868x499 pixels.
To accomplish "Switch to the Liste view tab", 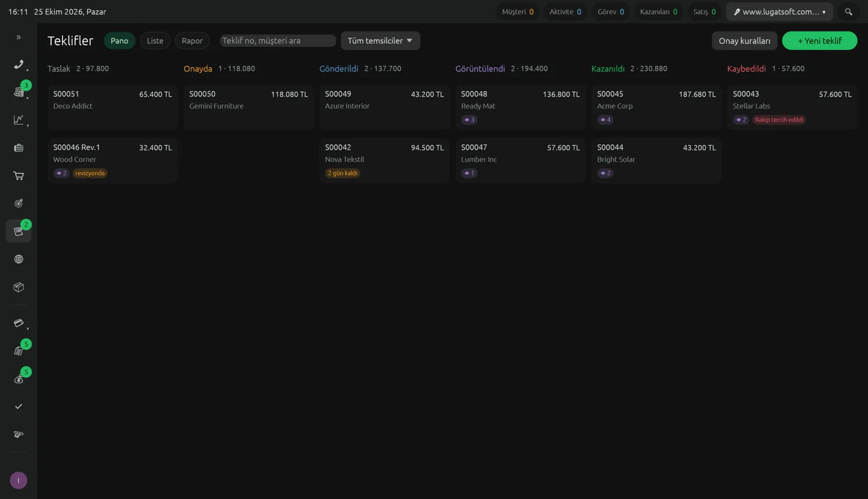I will [x=155, y=41].
